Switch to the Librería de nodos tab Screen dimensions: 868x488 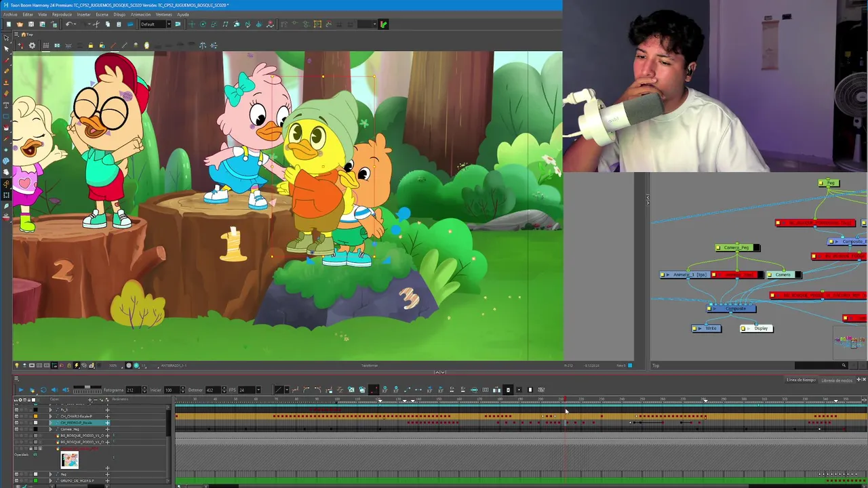pyautogui.click(x=837, y=380)
